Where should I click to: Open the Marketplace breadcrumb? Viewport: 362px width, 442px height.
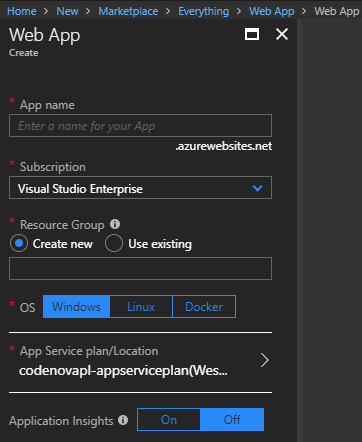[128, 11]
